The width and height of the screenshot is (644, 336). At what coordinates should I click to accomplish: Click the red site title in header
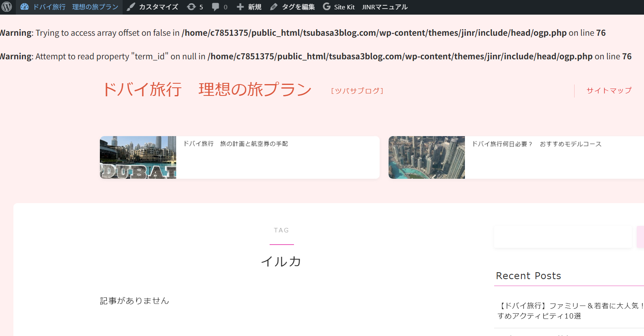click(207, 89)
